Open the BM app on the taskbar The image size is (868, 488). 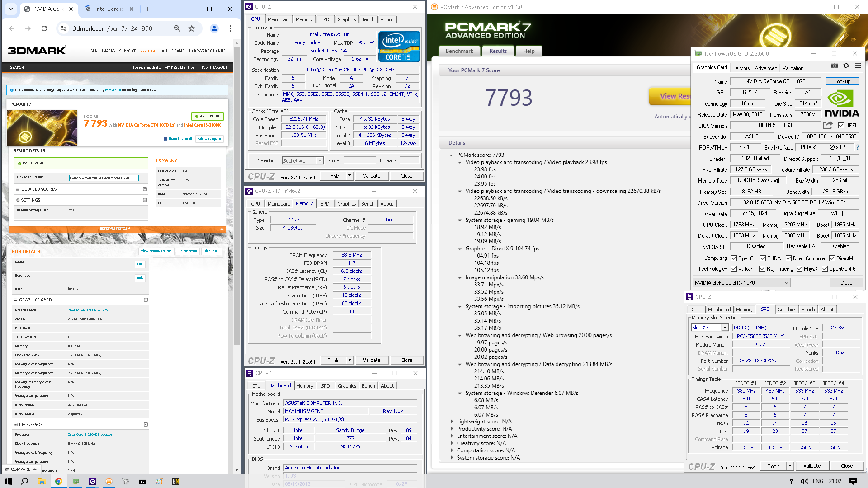[x=176, y=481]
